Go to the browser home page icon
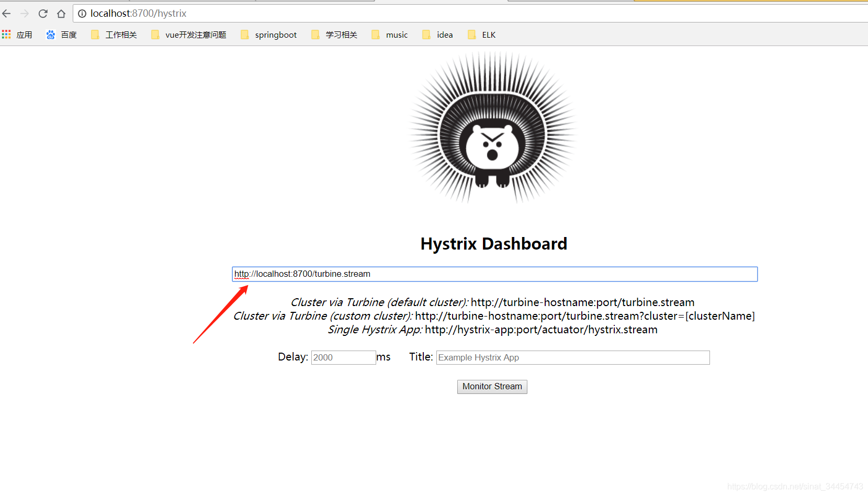The image size is (868, 496). point(61,14)
